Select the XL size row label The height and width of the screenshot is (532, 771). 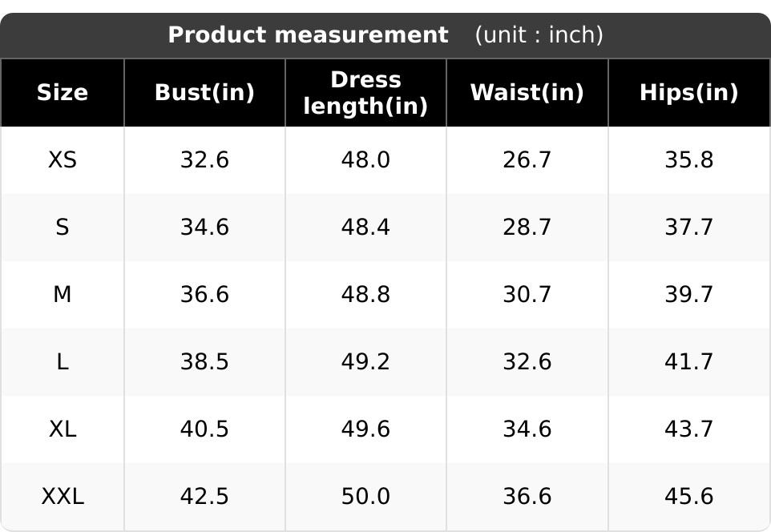tap(63, 429)
